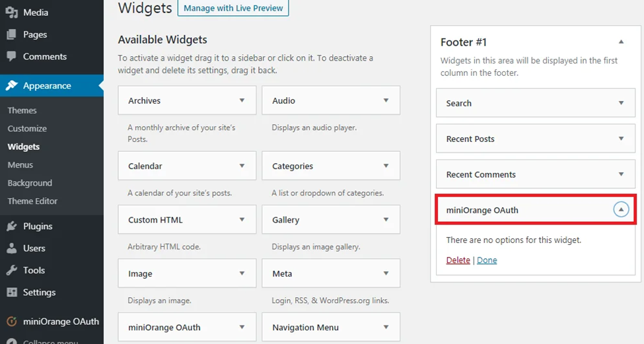Click the Done link in widget
Screen dimensions: 644x344
(x=487, y=260)
